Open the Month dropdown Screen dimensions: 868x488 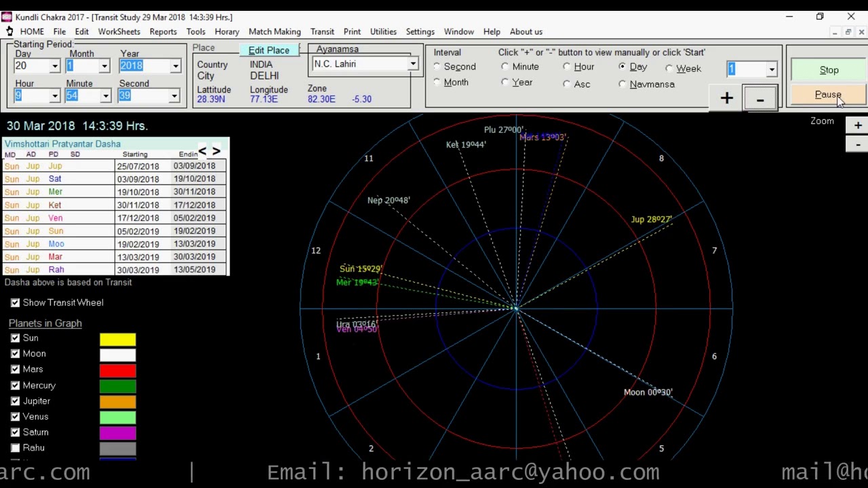click(104, 66)
